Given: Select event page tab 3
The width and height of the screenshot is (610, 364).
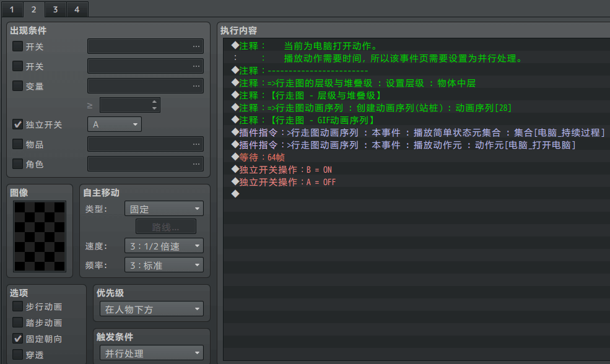Looking at the screenshot, I should pyautogui.click(x=55, y=9).
